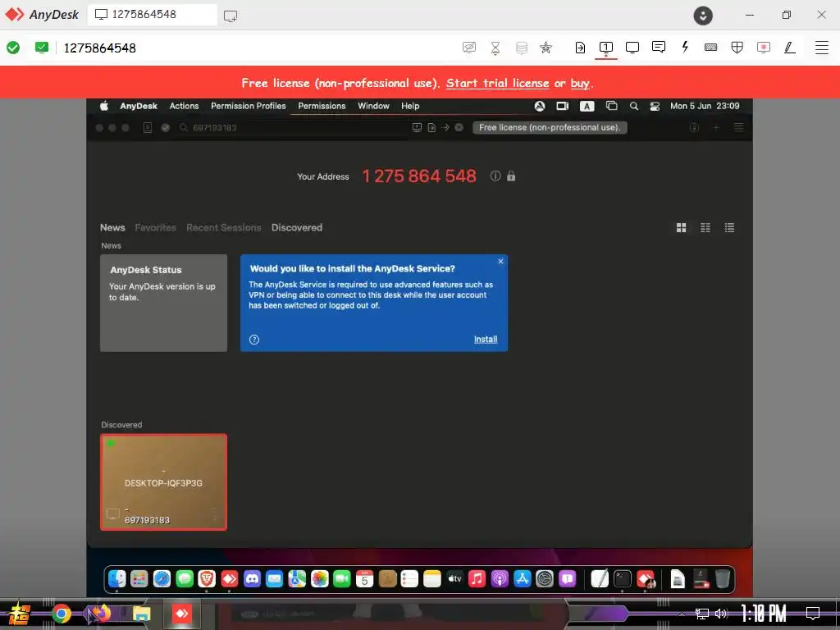840x630 pixels.
Task: Open the remote Actions menu
Action: (184, 106)
